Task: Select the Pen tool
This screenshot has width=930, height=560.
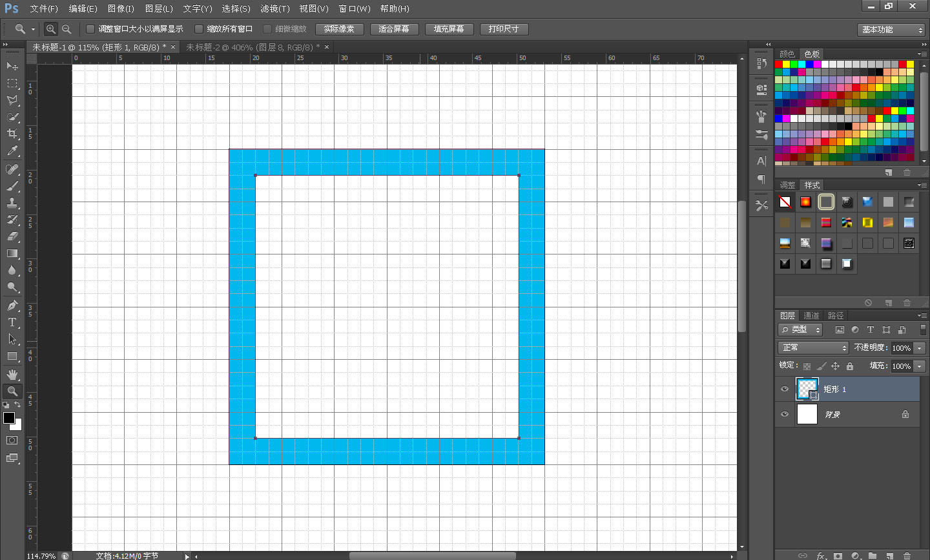Action: pos(12,305)
